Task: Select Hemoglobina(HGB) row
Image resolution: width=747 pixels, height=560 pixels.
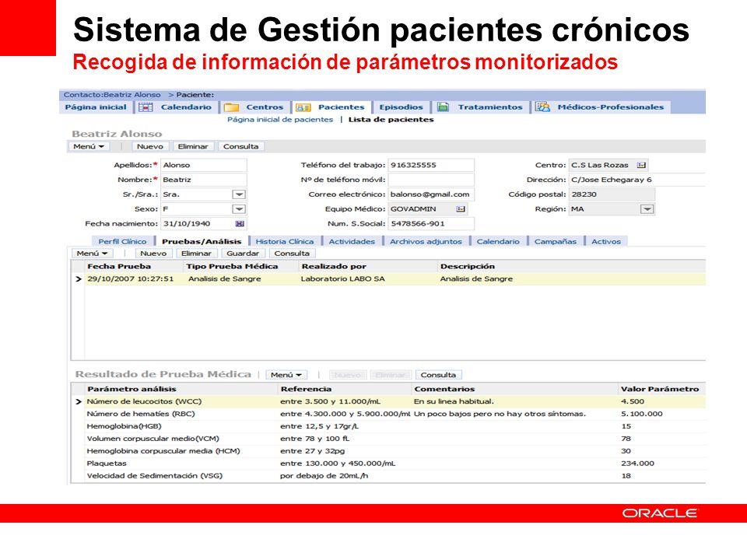Action: 388,426
